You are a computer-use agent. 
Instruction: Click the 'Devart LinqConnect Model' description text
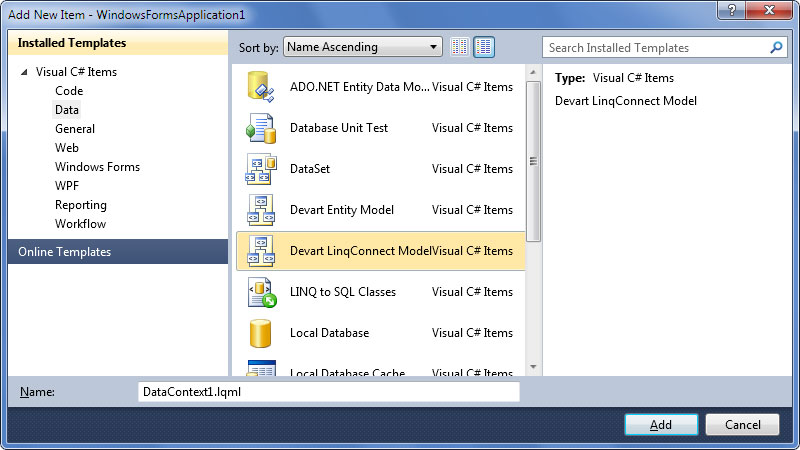pos(626,101)
